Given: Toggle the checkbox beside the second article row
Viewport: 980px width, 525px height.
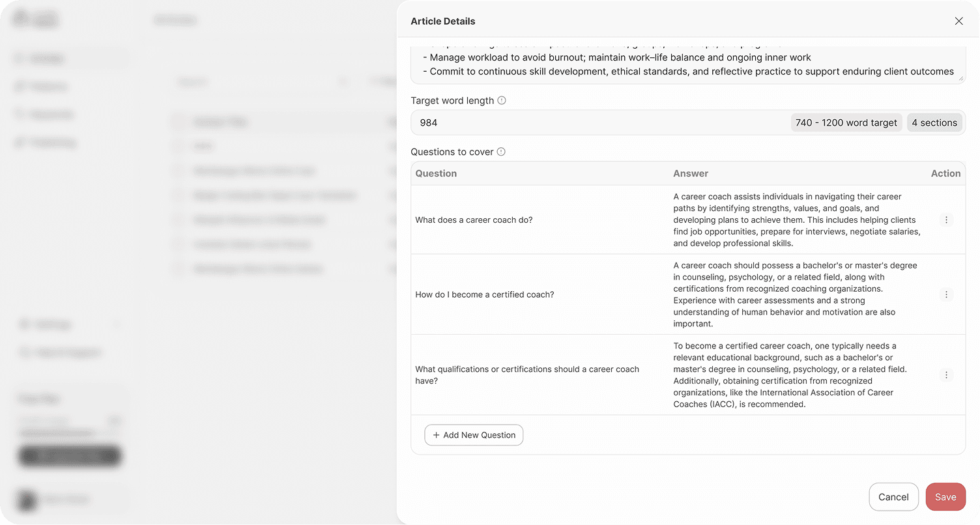Looking at the screenshot, I should coord(177,146).
